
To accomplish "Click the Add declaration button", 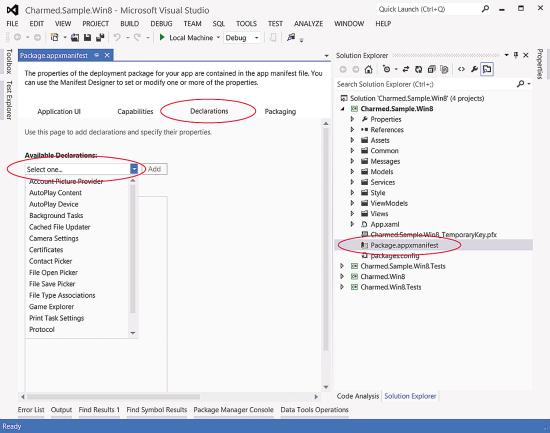I will click(x=155, y=169).
